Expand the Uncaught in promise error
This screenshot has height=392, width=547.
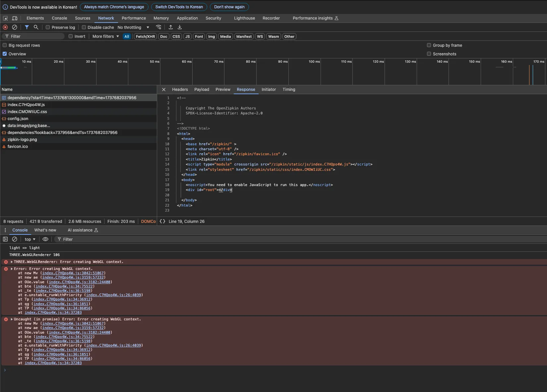pos(12,319)
